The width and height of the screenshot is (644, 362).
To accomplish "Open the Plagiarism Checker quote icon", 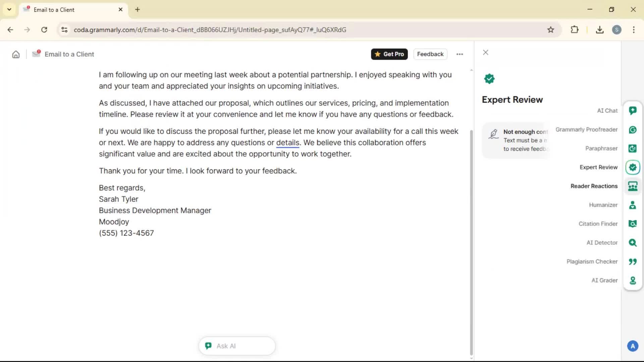I will pyautogui.click(x=633, y=261).
